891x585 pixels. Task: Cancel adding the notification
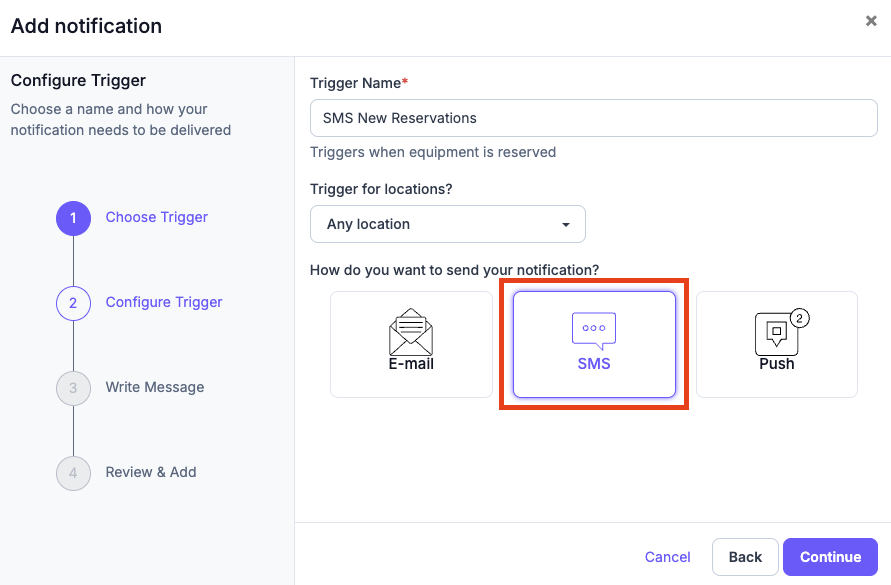point(667,557)
